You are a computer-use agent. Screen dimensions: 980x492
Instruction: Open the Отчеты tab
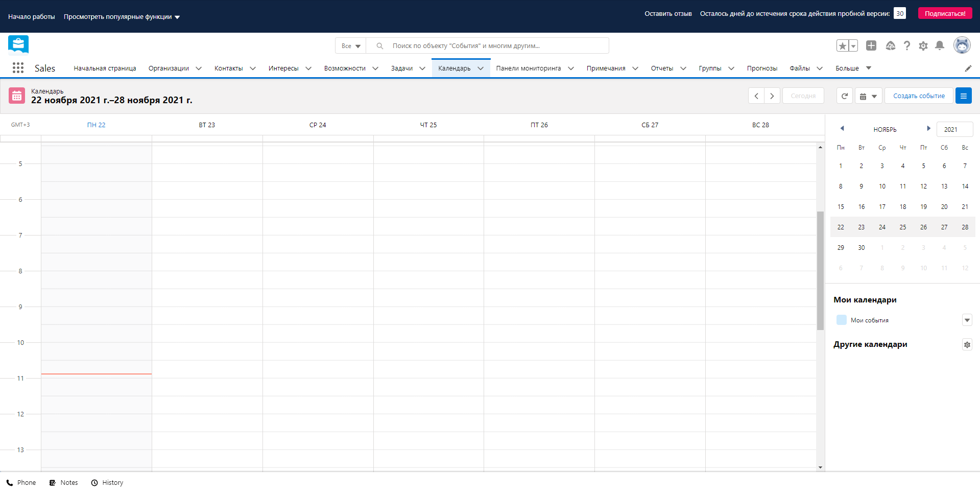coord(662,68)
